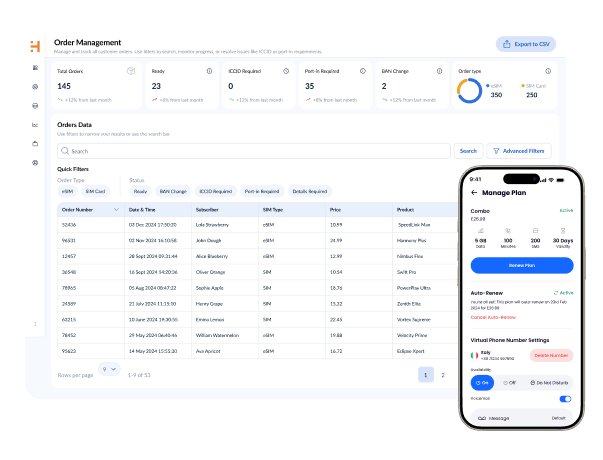Screen dimensions: 603x460
Task: Click inside the orders Search field
Action: [x=255, y=151]
